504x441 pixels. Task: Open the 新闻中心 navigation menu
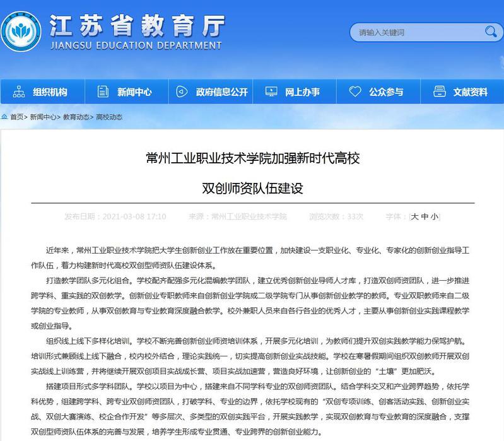point(134,92)
